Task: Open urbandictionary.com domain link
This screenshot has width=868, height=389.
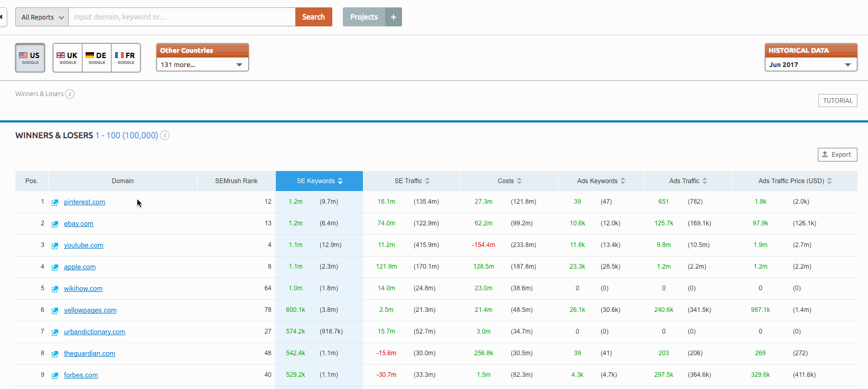Action: coord(95,332)
